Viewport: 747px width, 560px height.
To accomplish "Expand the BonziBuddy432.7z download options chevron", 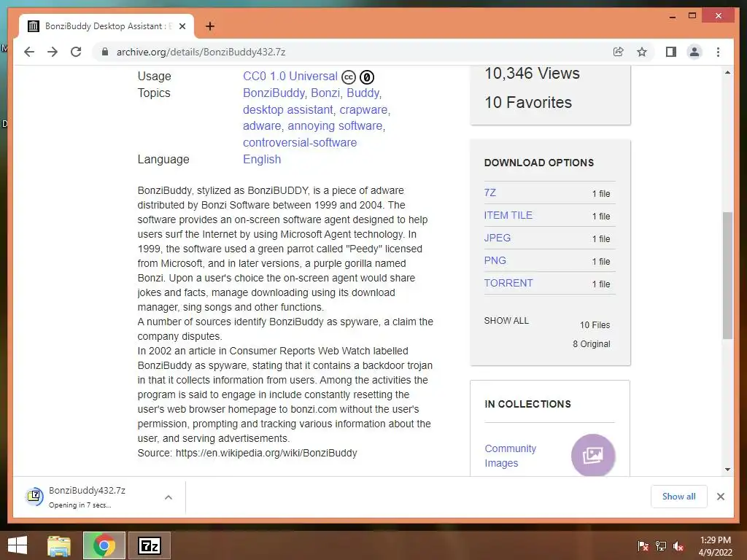I will point(169,497).
